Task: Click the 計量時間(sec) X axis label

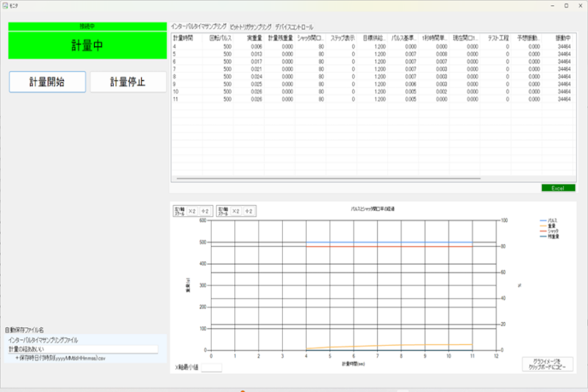Action: click(354, 364)
